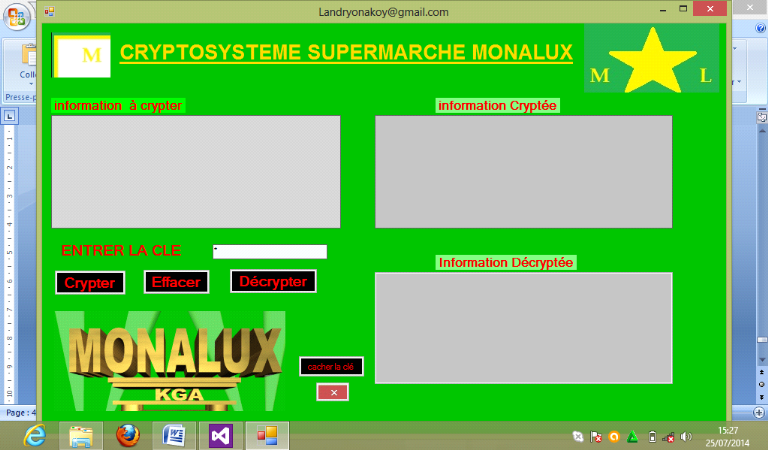Close the Landryonakoy@gmail.com window
The width and height of the screenshot is (768, 450).
(x=710, y=9)
